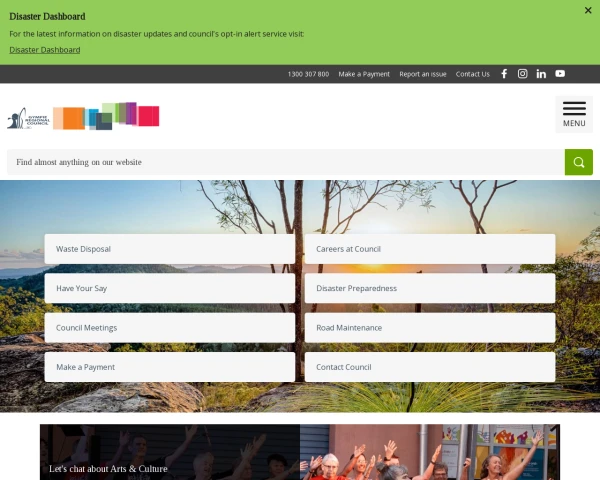This screenshot has height=480, width=600.
Task: Open council's Facebook page icon
Action: [504, 74]
